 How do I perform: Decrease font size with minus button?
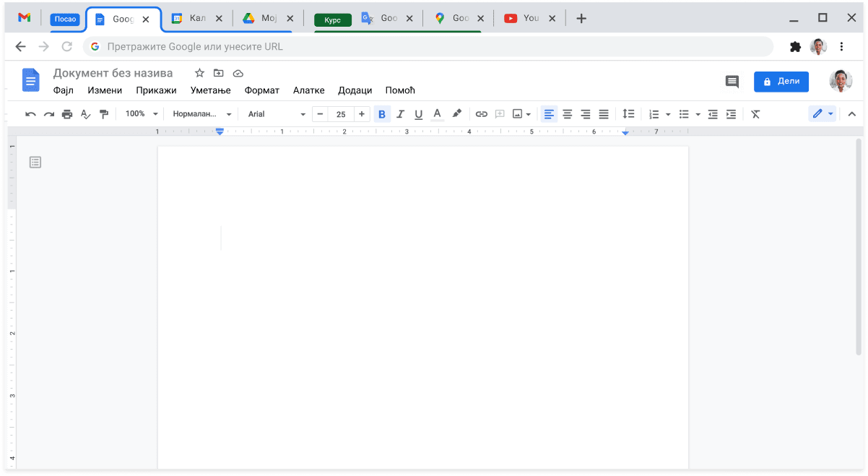[x=320, y=114]
